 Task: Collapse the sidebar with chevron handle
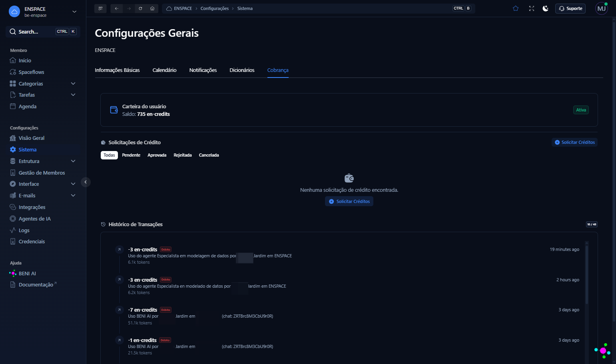tap(86, 182)
